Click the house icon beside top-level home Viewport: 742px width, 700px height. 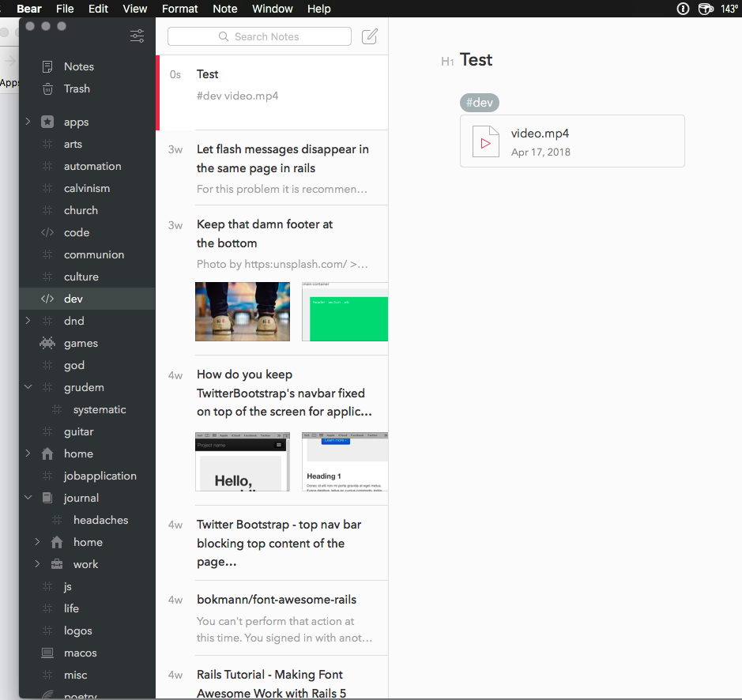tap(47, 453)
